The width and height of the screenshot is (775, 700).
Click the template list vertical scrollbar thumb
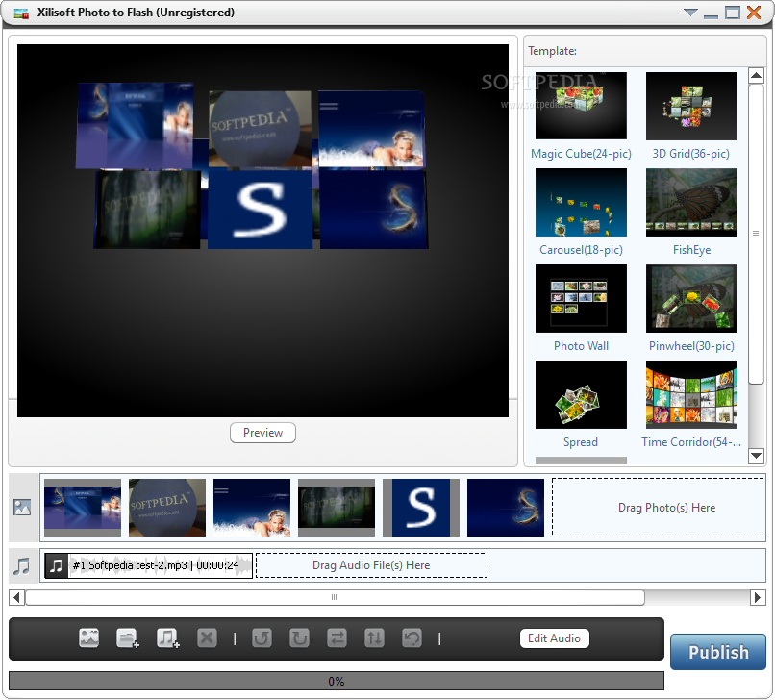click(x=756, y=234)
